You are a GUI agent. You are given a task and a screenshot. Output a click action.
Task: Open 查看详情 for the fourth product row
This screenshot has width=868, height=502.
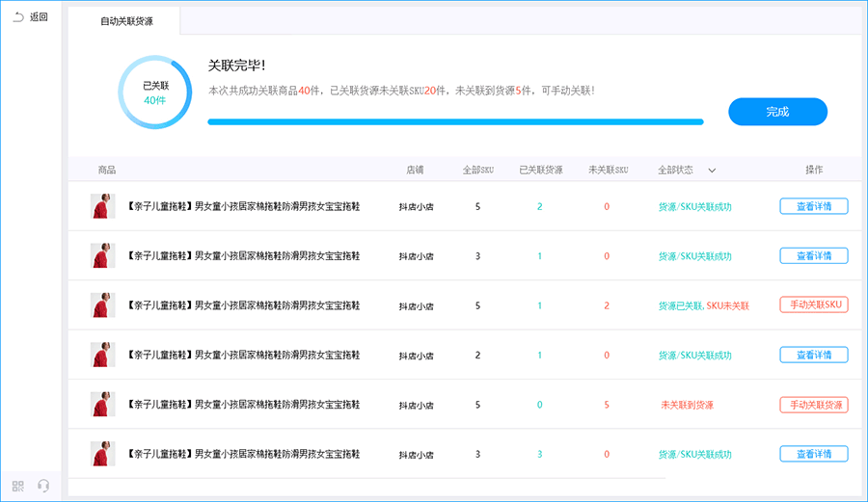(x=813, y=355)
